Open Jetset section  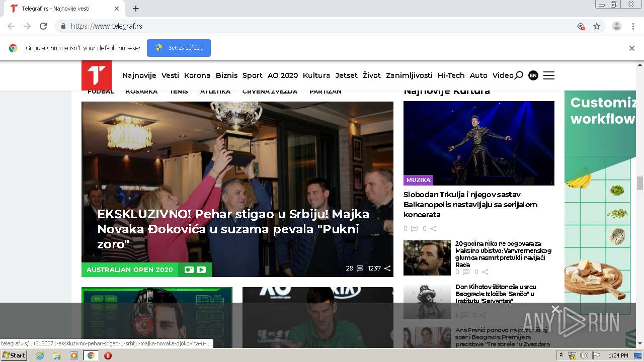coord(347,75)
